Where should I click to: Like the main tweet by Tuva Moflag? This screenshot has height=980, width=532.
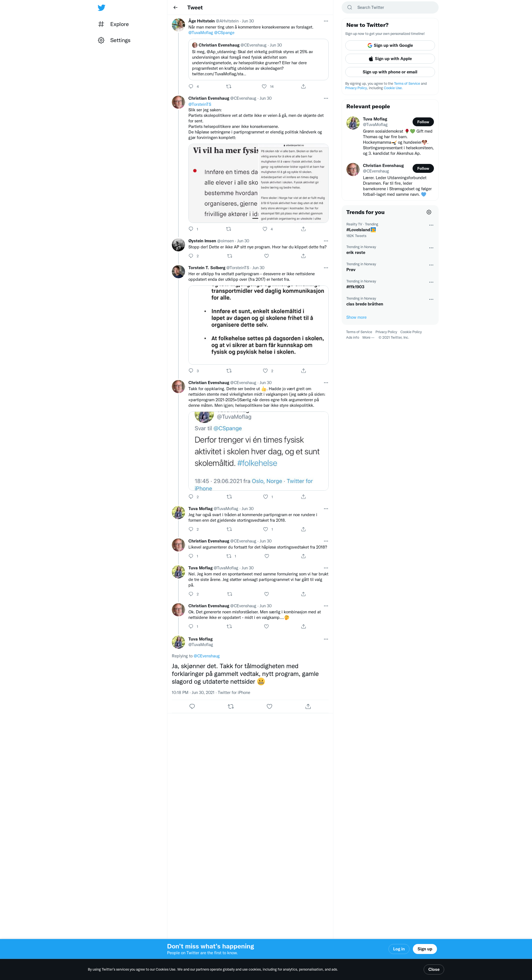pyautogui.click(x=269, y=706)
